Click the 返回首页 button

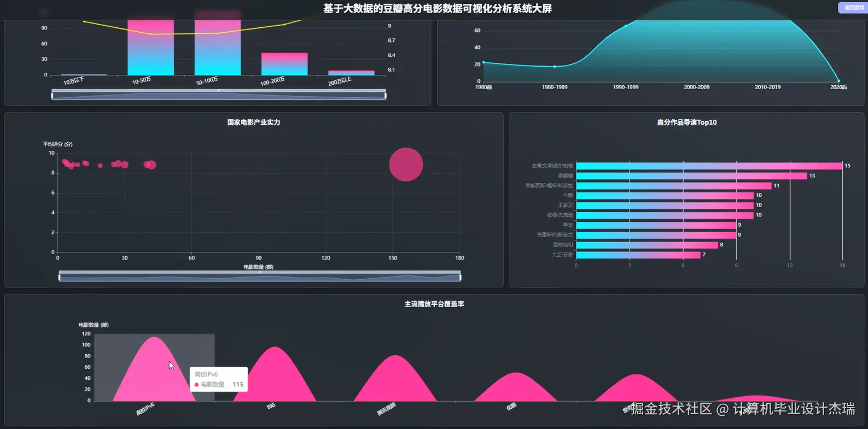(853, 8)
